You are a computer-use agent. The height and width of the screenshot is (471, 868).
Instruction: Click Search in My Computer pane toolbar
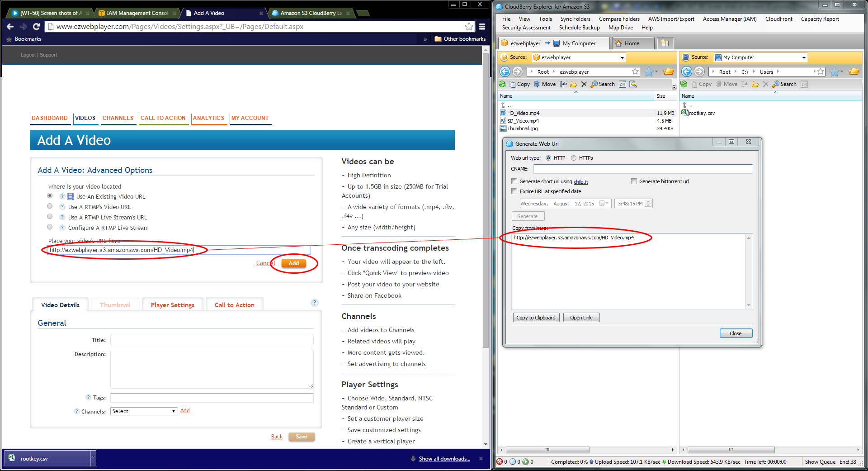[x=785, y=84]
